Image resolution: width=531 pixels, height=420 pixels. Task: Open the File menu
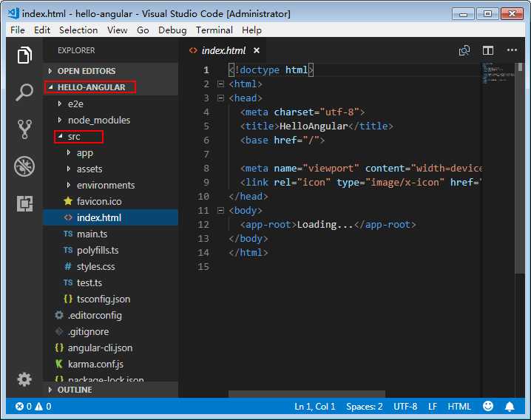(18, 30)
